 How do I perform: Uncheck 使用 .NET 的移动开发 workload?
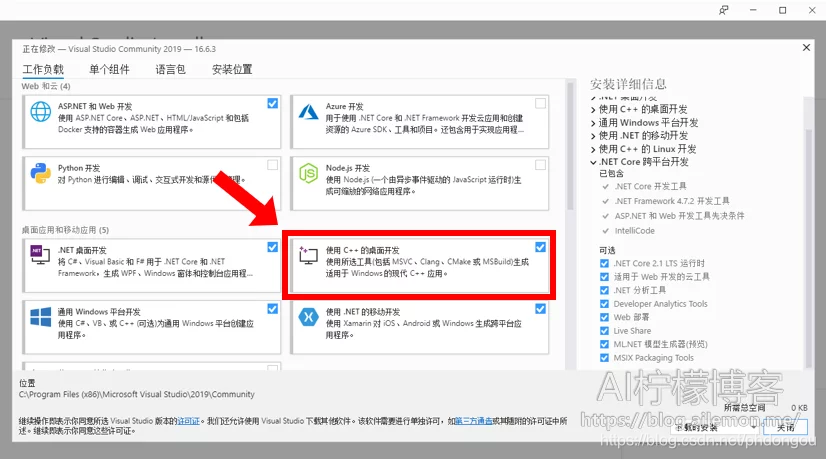tap(540, 309)
